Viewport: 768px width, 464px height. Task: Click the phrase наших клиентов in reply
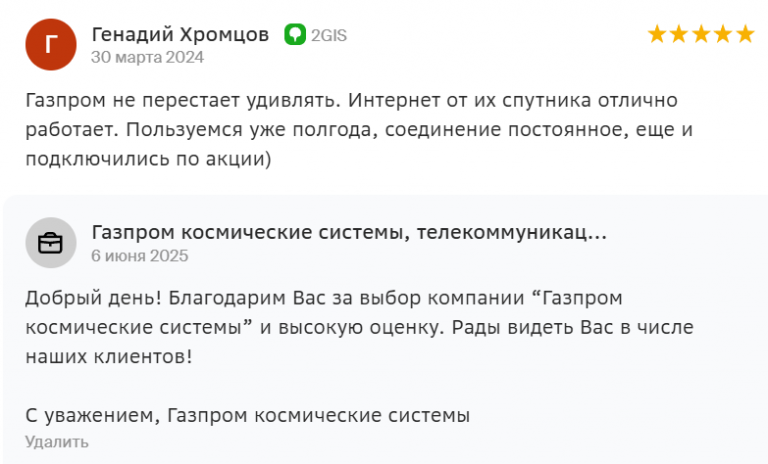109,357
